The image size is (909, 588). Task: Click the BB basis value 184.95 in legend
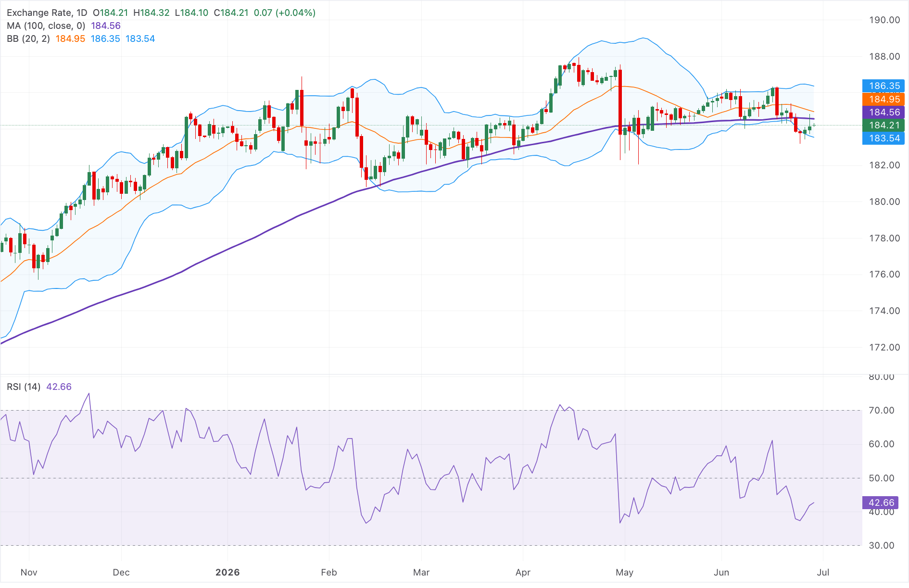[70, 39]
